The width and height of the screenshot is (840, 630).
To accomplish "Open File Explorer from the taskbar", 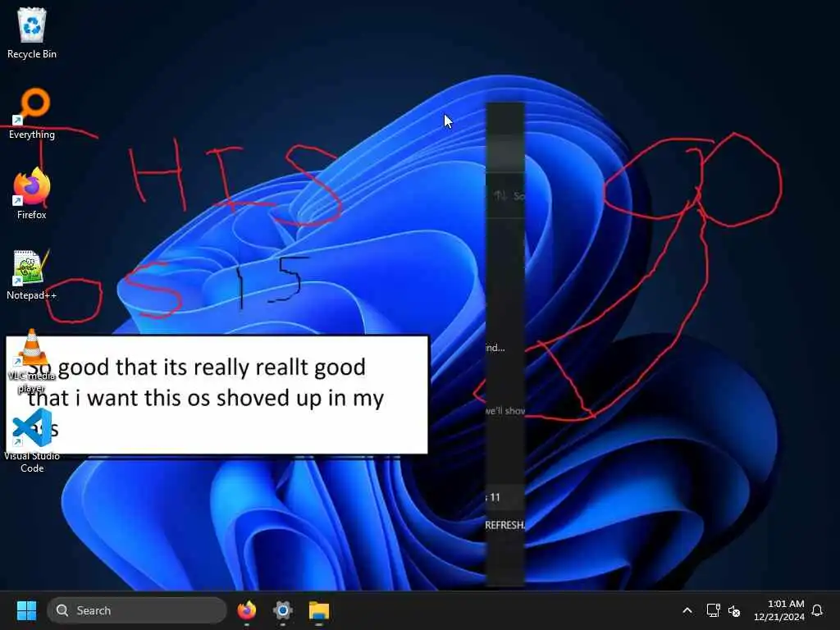I will (319, 610).
